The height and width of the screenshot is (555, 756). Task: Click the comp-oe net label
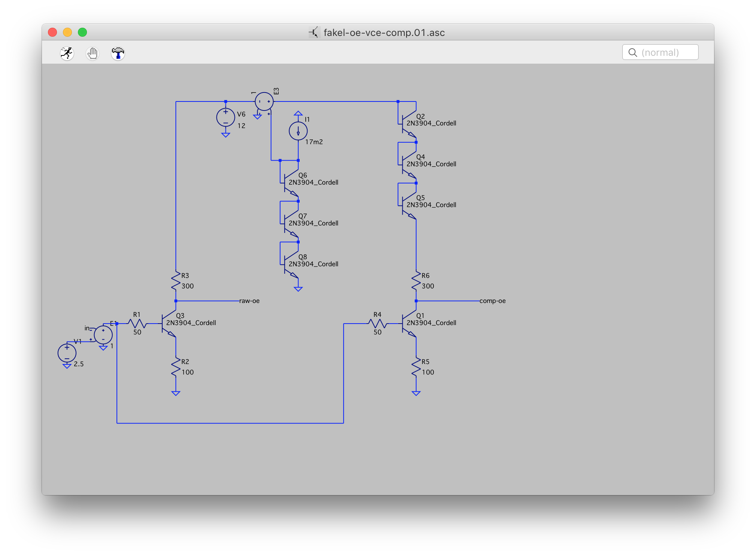click(492, 301)
